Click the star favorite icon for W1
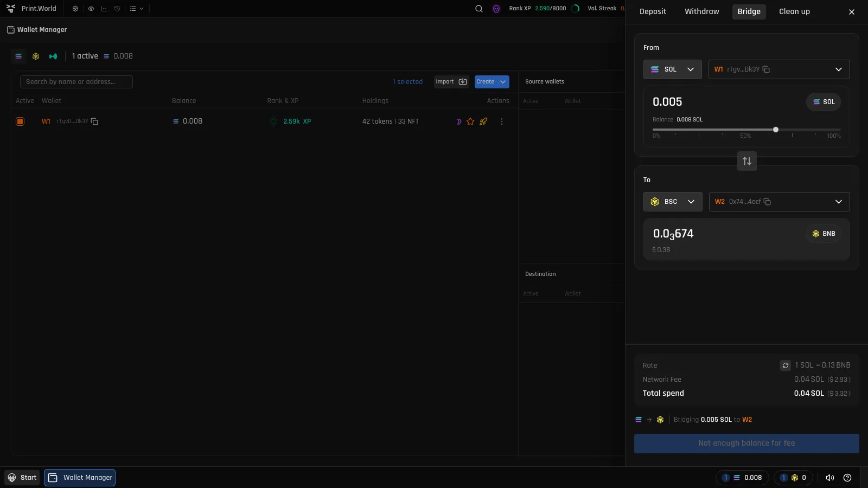The height and width of the screenshot is (488, 868). 470,121
